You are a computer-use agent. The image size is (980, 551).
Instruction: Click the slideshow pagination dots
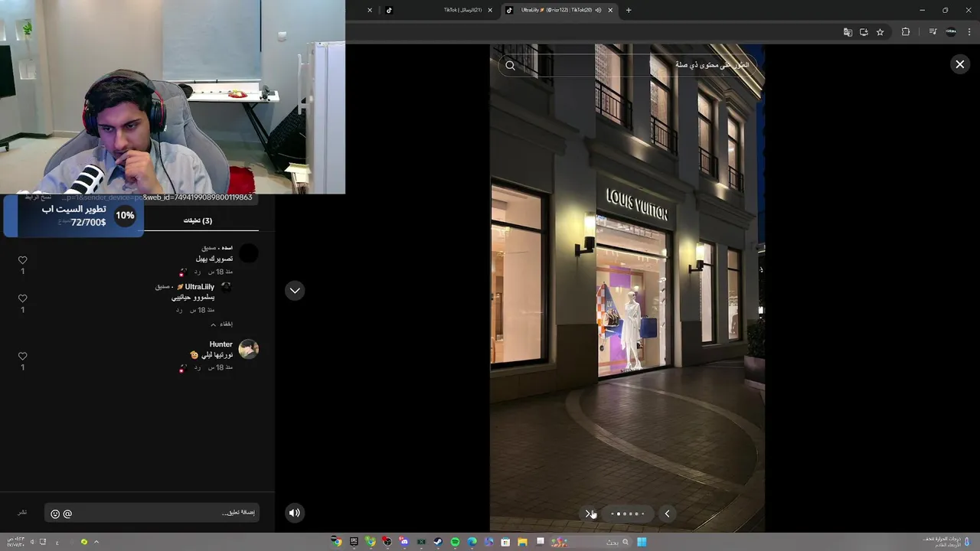pos(628,514)
